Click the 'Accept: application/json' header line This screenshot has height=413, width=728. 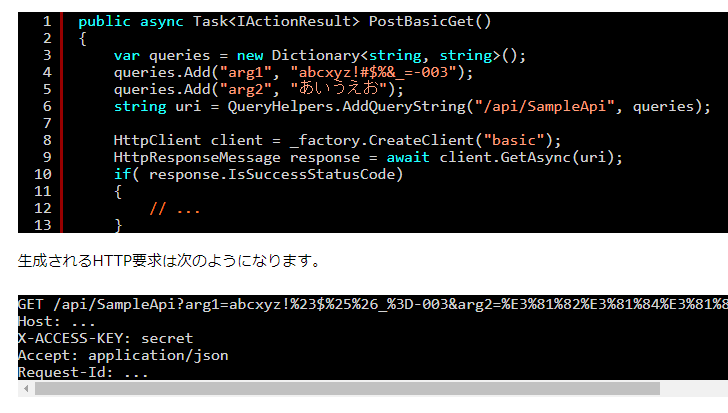pyautogui.click(x=123, y=355)
